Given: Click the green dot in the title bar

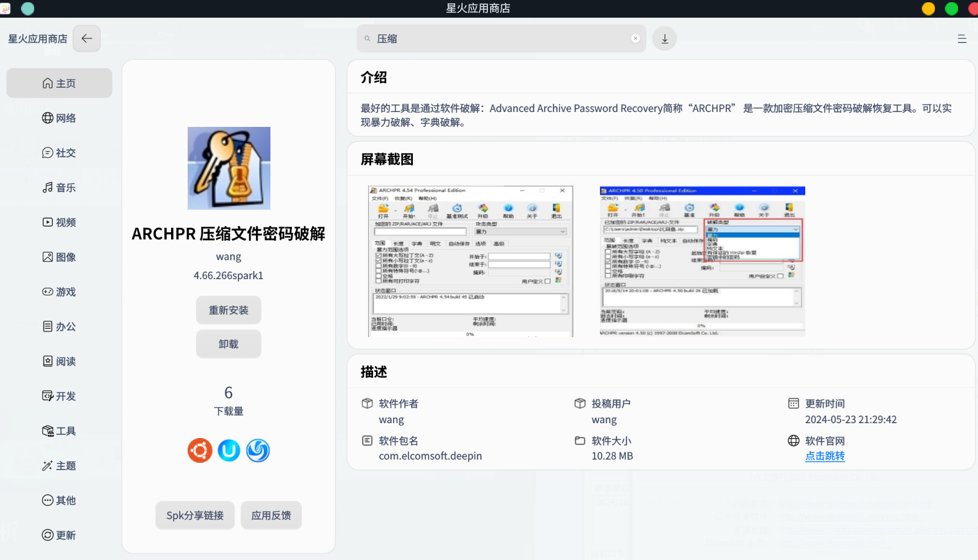Looking at the screenshot, I should coord(28,8).
